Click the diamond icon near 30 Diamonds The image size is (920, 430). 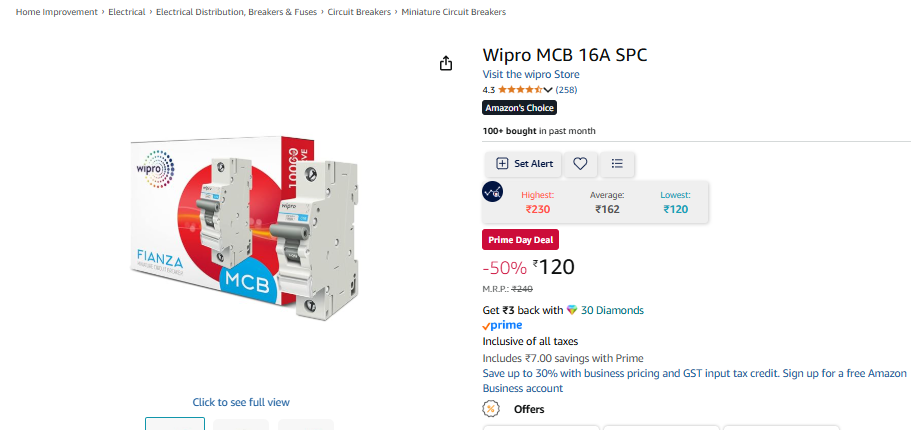(x=572, y=310)
